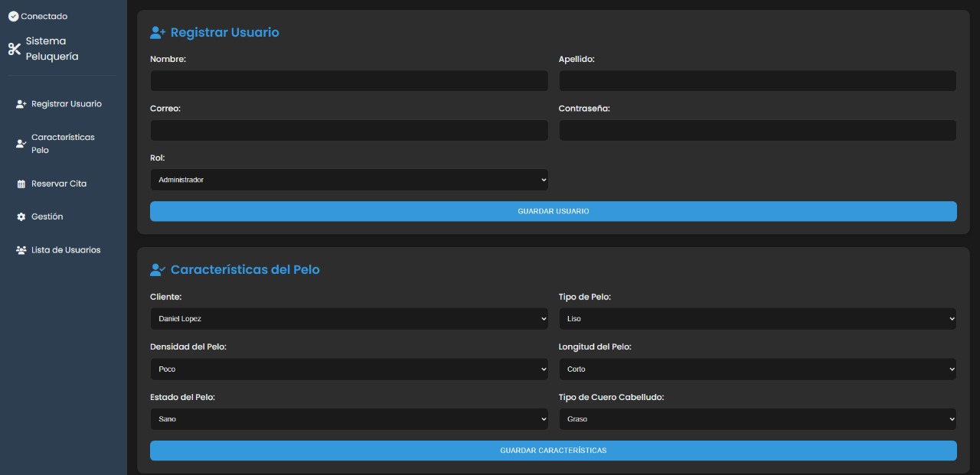Click the user-check icon beside Características Pelo menu

21,144
